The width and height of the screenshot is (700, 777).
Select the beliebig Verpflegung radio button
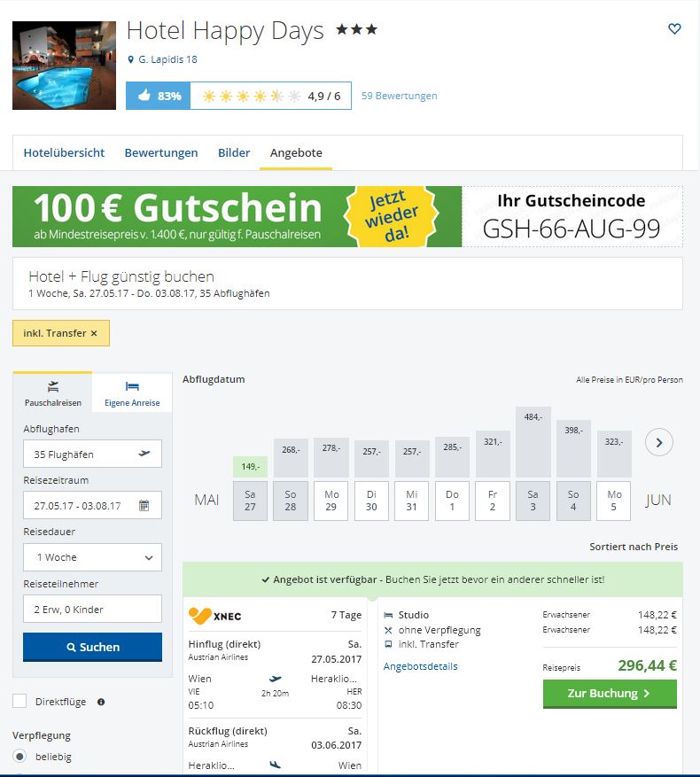click(x=19, y=757)
